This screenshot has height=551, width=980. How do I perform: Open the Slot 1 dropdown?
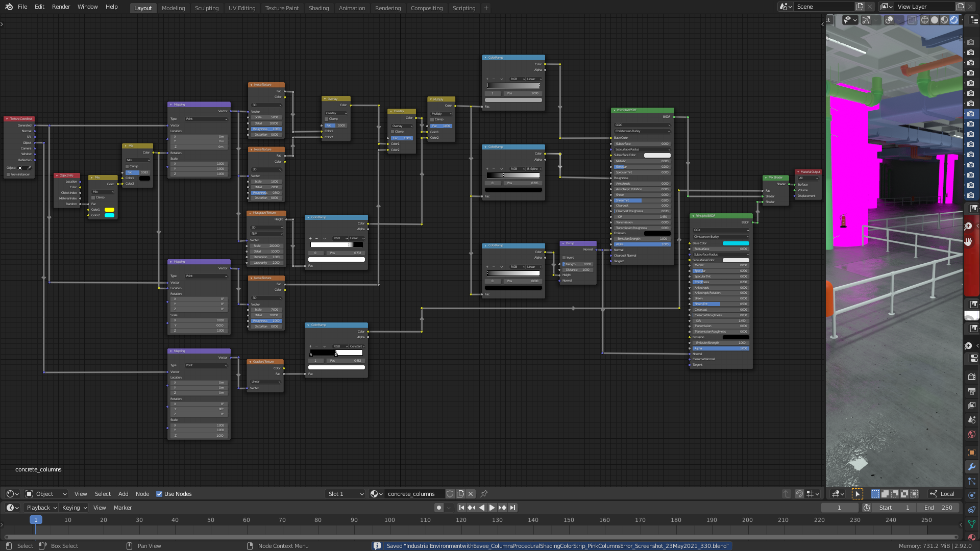point(346,494)
